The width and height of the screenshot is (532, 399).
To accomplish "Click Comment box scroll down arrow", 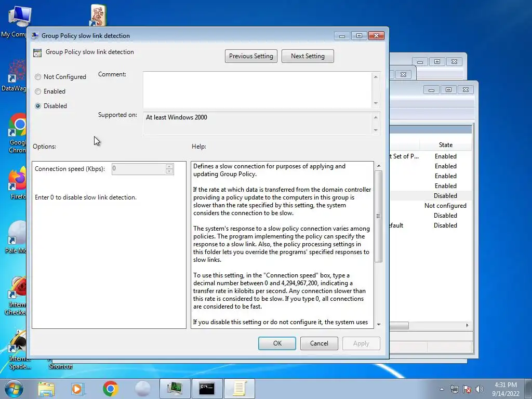I will pos(376,103).
